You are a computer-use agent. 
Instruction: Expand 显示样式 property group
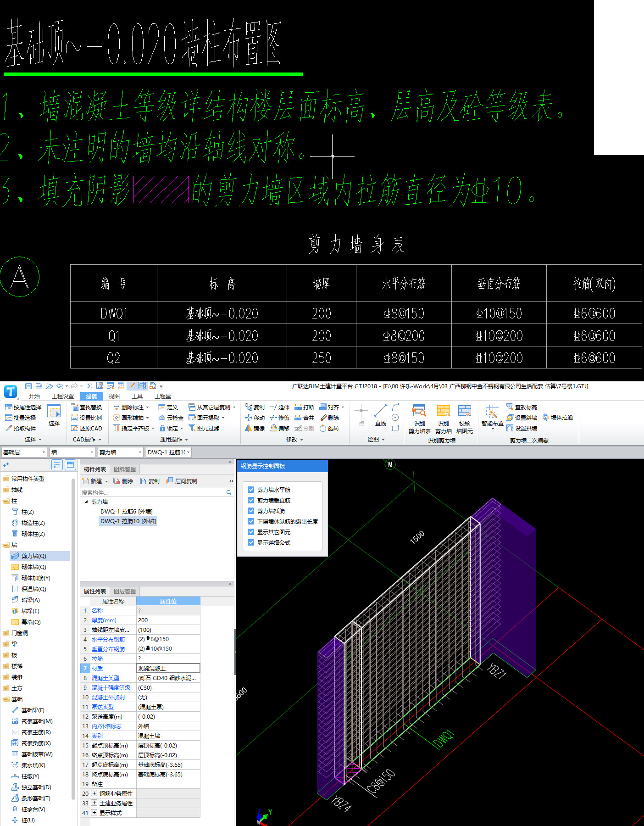(94, 813)
